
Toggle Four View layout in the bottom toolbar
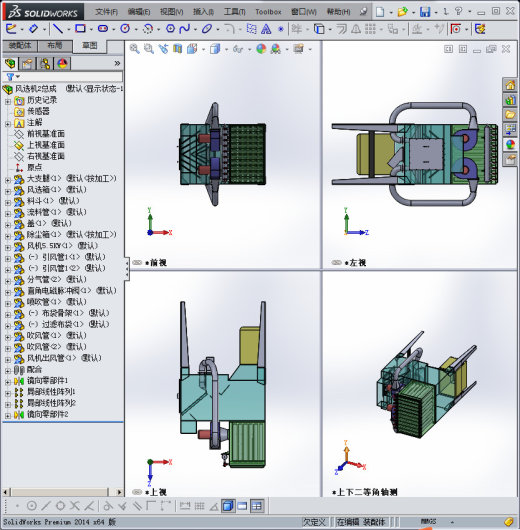pos(257,506)
